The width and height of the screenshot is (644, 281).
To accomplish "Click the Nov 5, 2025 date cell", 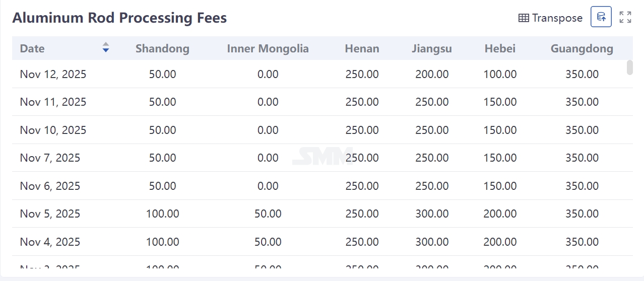I will pyautogui.click(x=50, y=214).
